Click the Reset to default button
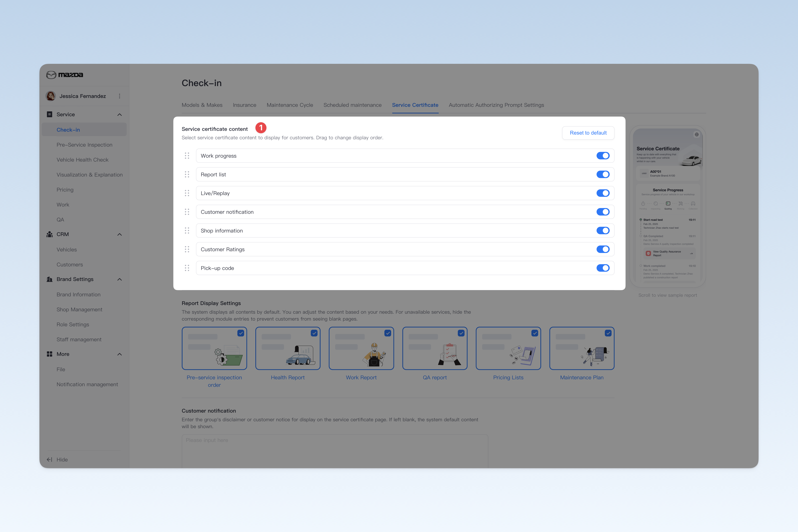Image resolution: width=798 pixels, height=532 pixels. (588, 133)
